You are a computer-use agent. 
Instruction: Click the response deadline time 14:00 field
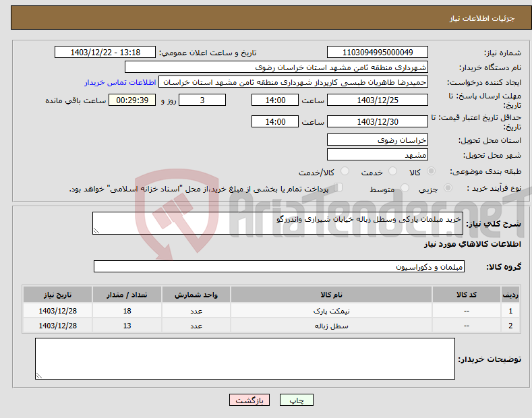(275, 100)
